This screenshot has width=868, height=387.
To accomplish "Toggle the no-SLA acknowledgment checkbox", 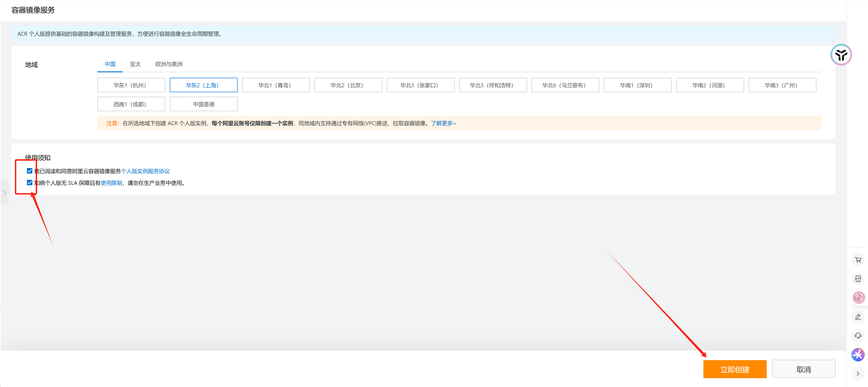I will click(30, 183).
